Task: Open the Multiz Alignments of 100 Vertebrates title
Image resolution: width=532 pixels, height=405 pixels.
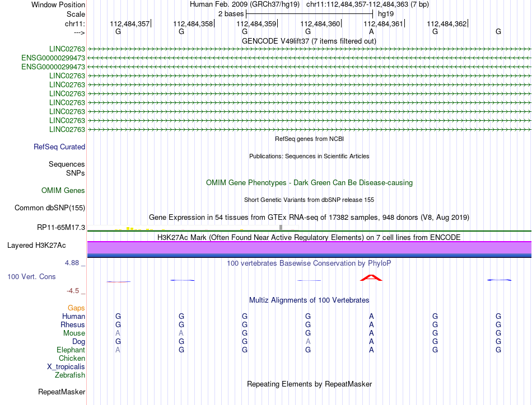Action: pyautogui.click(x=309, y=300)
